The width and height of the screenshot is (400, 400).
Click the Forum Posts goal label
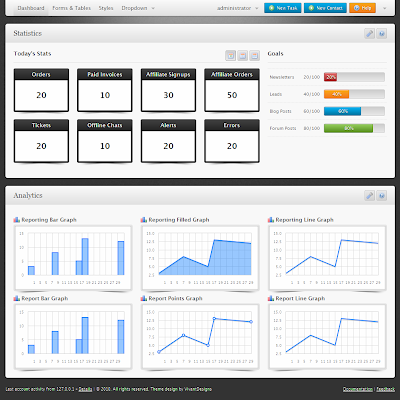click(x=283, y=128)
